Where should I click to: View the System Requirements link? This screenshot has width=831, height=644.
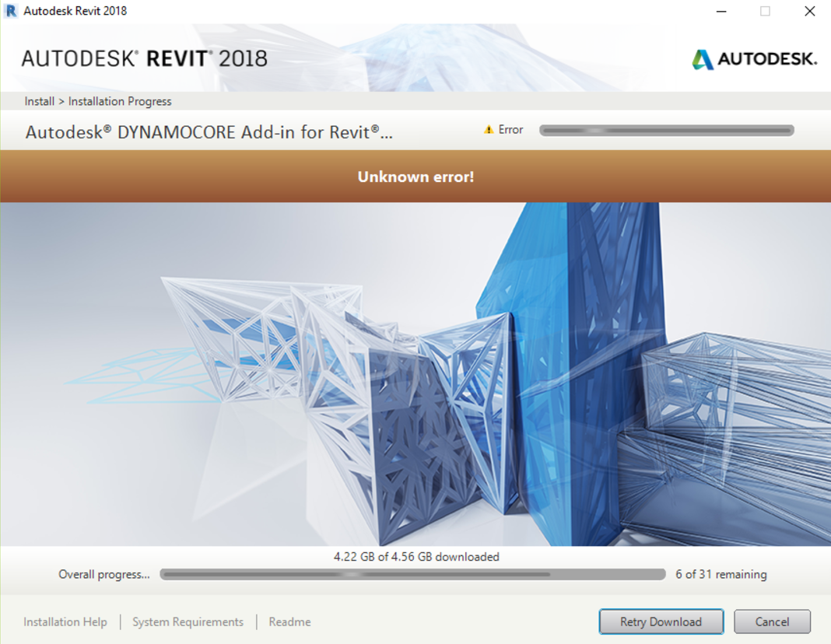click(x=187, y=621)
